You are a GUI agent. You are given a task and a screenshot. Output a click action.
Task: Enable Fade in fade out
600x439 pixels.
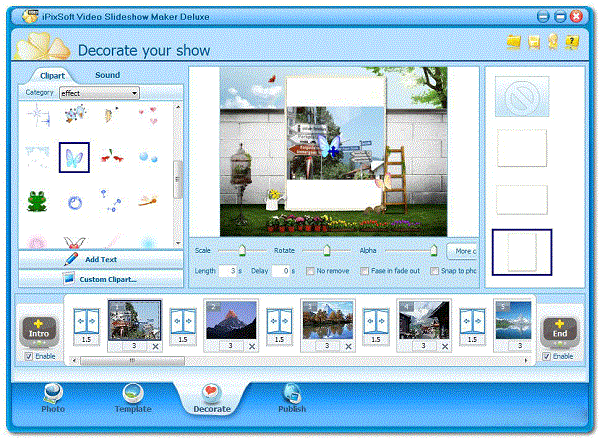pyautogui.click(x=365, y=271)
